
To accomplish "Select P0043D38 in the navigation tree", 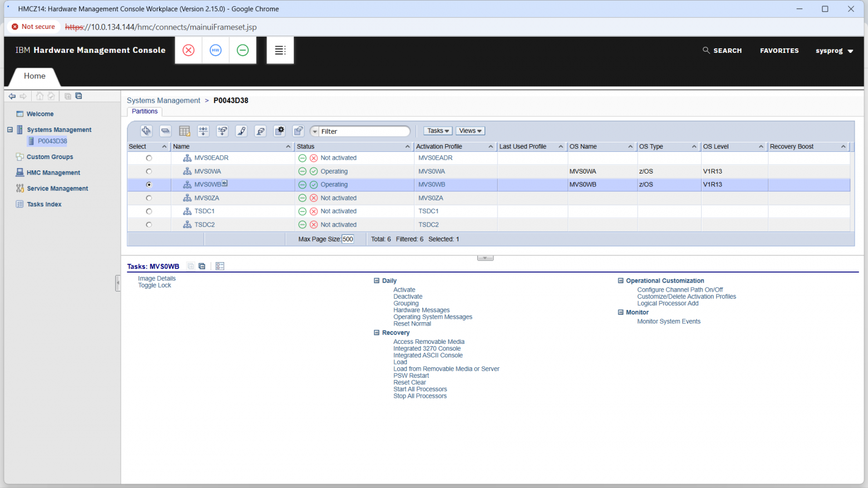I will (52, 141).
